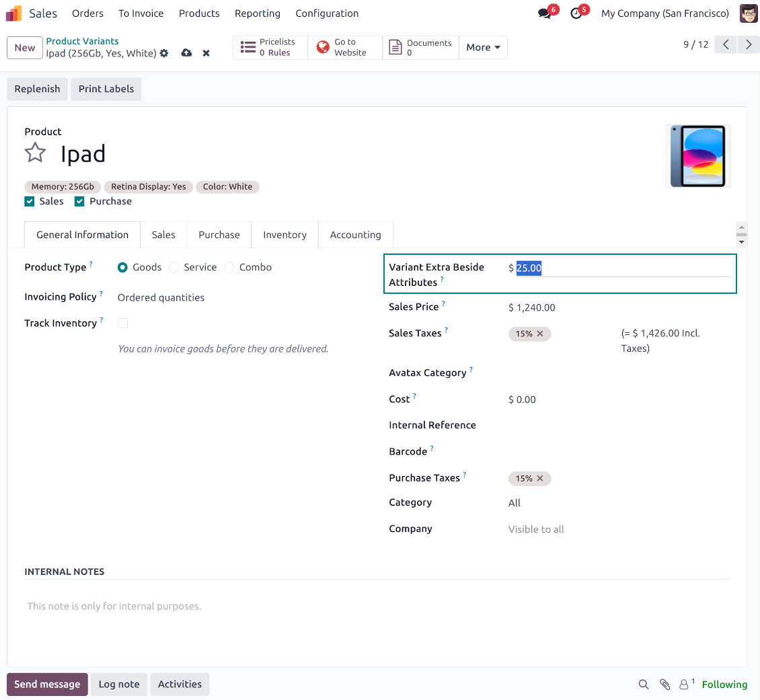Discard changes with the X icon
This screenshot has width=760, height=700.
(x=206, y=53)
